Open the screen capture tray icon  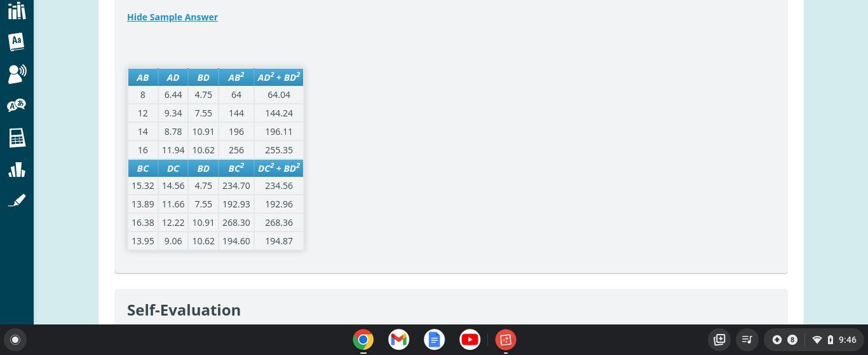click(x=719, y=340)
